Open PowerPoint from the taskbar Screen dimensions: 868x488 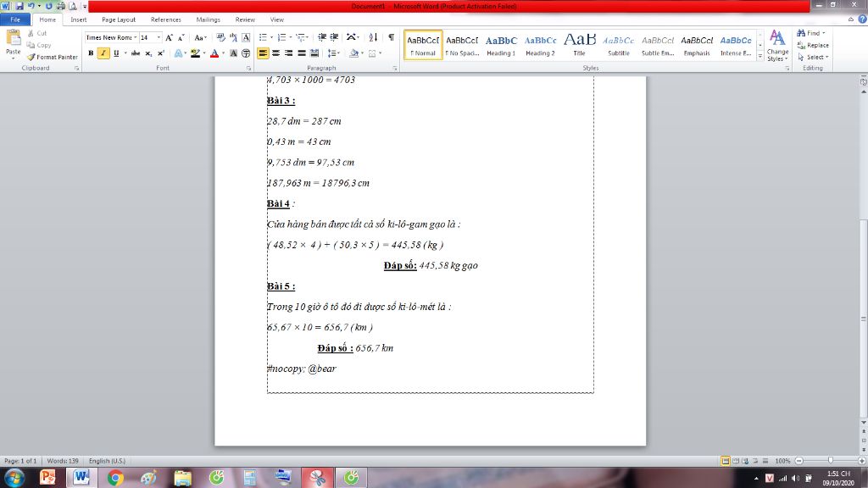coord(47,478)
